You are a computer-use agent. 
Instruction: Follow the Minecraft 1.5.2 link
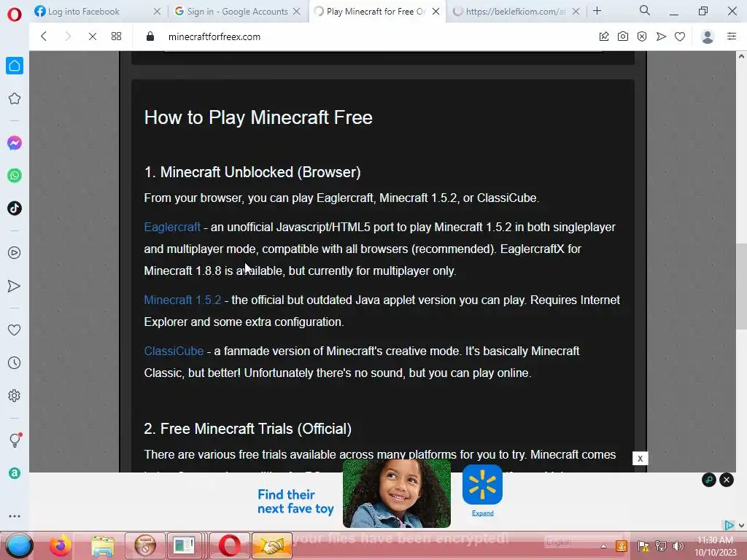coord(182,300)
